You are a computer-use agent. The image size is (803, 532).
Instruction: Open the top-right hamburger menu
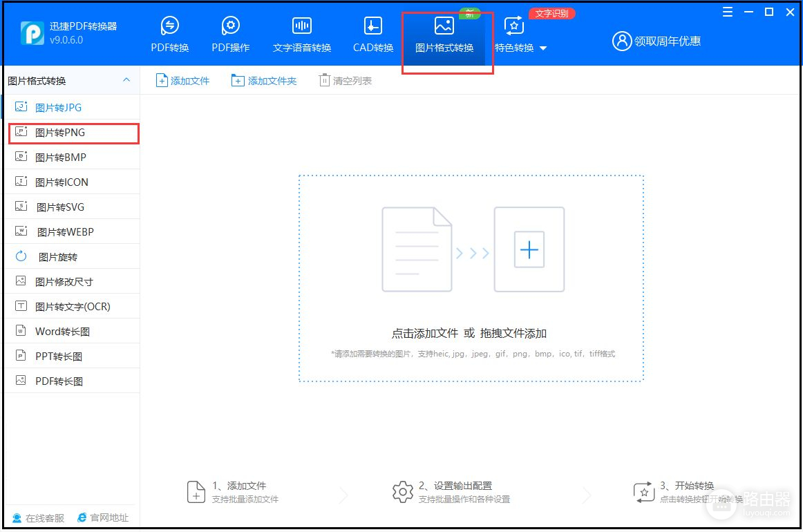728,12
